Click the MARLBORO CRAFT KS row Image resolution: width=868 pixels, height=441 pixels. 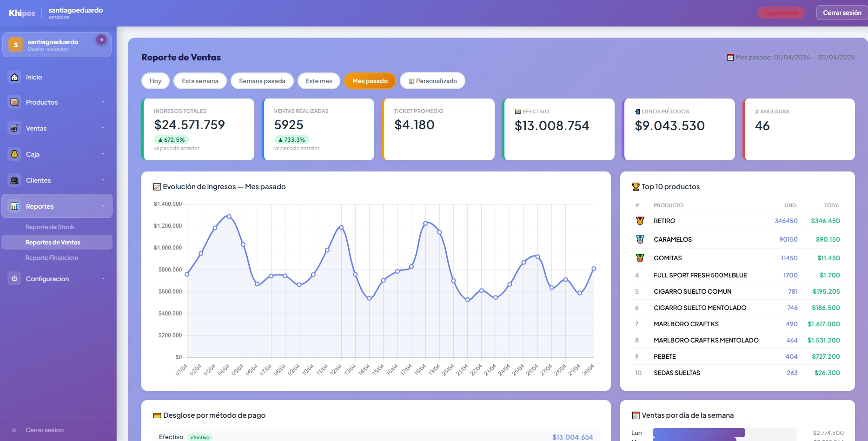(737, 324)
